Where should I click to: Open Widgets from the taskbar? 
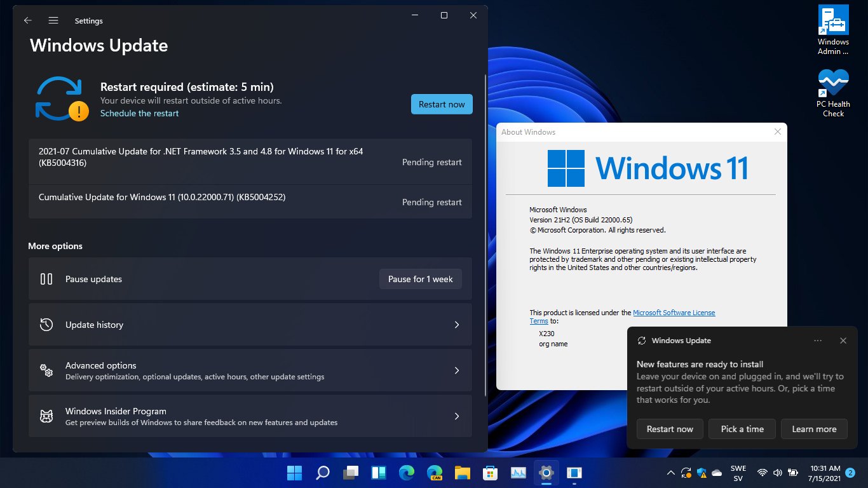[379, 473]
